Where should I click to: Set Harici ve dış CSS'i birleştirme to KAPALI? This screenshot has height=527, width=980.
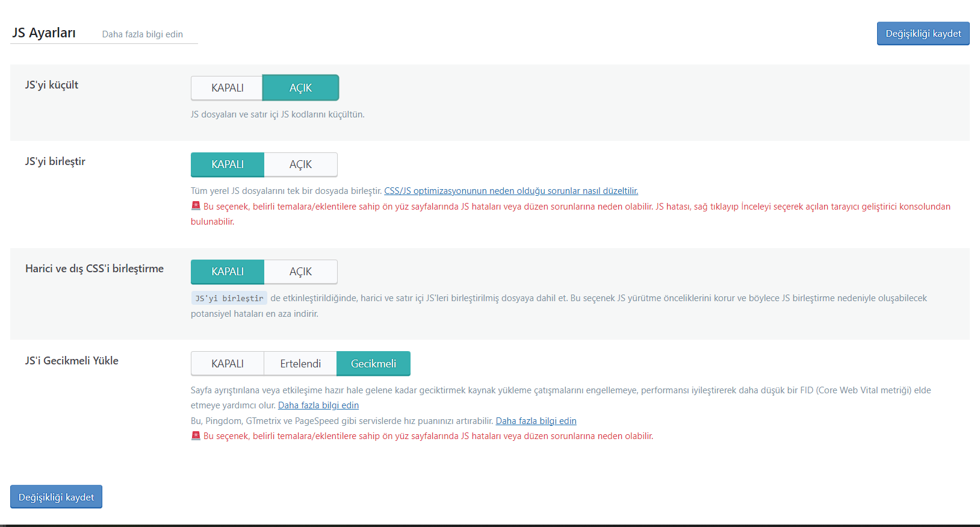pyautogui.click(x=228, y=272)
